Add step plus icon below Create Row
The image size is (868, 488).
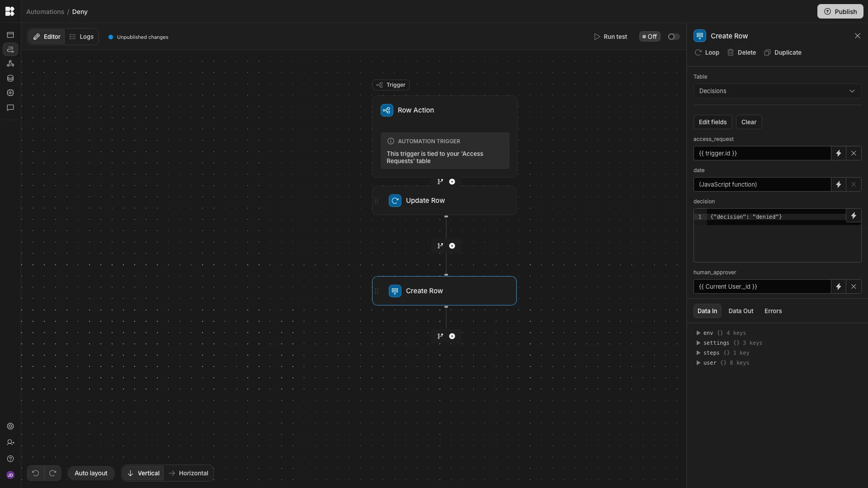coord(452,336)
